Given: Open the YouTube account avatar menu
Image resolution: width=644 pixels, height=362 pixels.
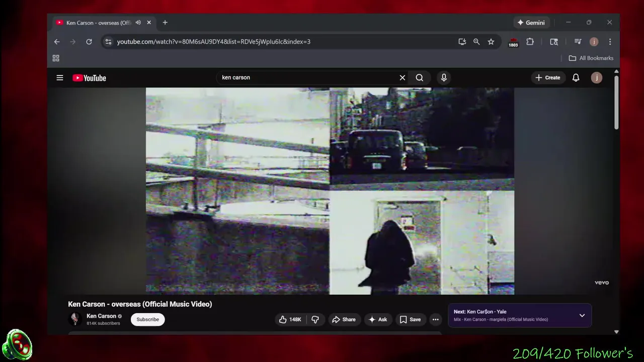Looking at the screenshot, I should coord(596,77).
